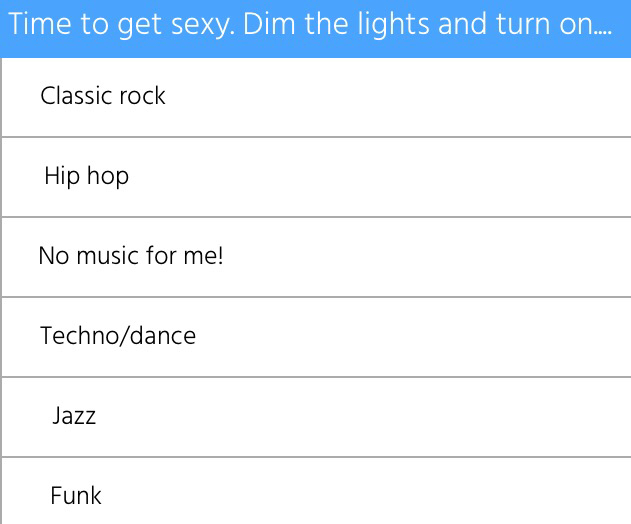Pick the No music for me! option
The image size is (631, 524).
pos(131,256)
